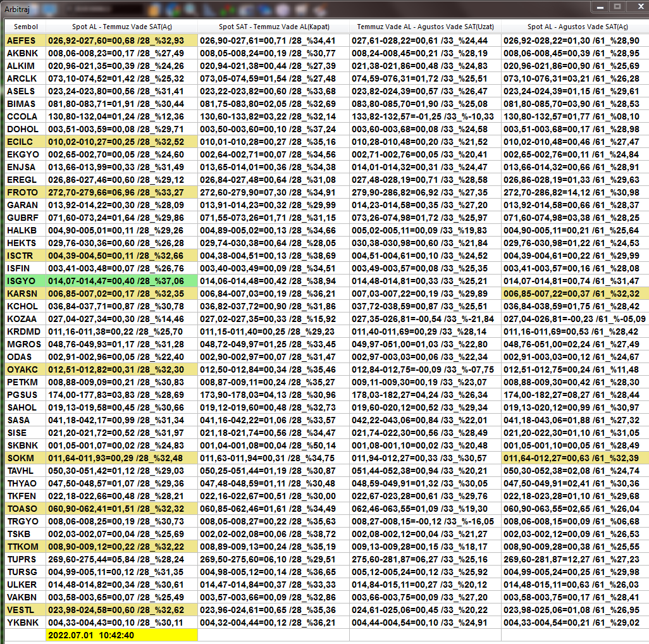Screen dimensions: 649x644
Task: Select the highlighted ECILC symbol cell
Action: (x=25, y=142)
